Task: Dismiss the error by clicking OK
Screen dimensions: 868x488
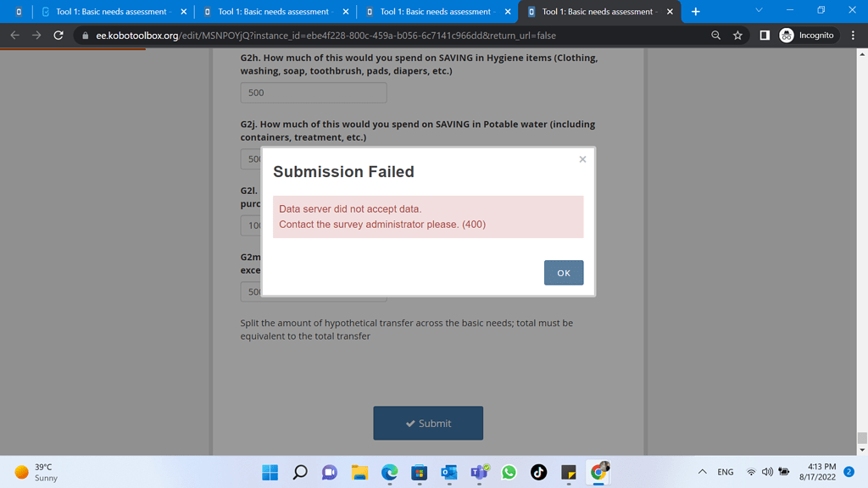Action: (563, 272)
